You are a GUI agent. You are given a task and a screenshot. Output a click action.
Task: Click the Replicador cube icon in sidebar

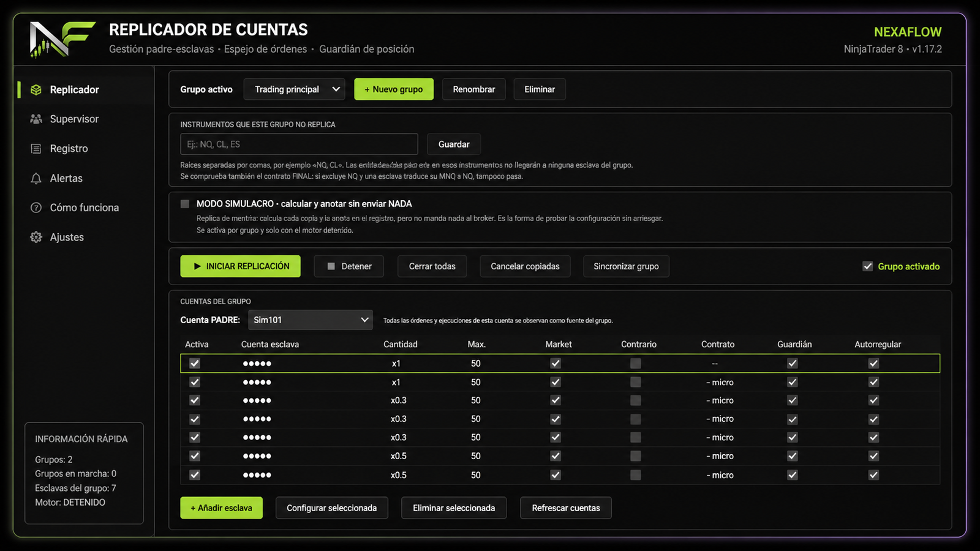36,90
